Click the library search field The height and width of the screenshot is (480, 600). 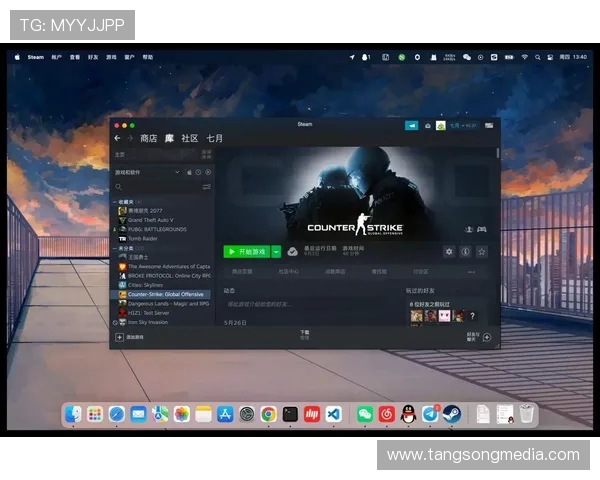pos(160,187)
